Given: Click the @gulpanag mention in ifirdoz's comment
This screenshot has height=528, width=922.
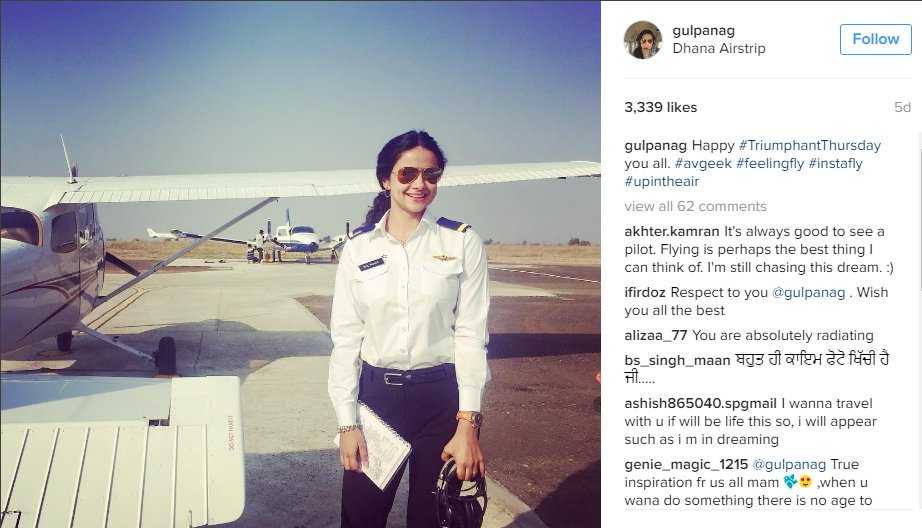Looking at the screenshot, I should click(x=808, y=292).
